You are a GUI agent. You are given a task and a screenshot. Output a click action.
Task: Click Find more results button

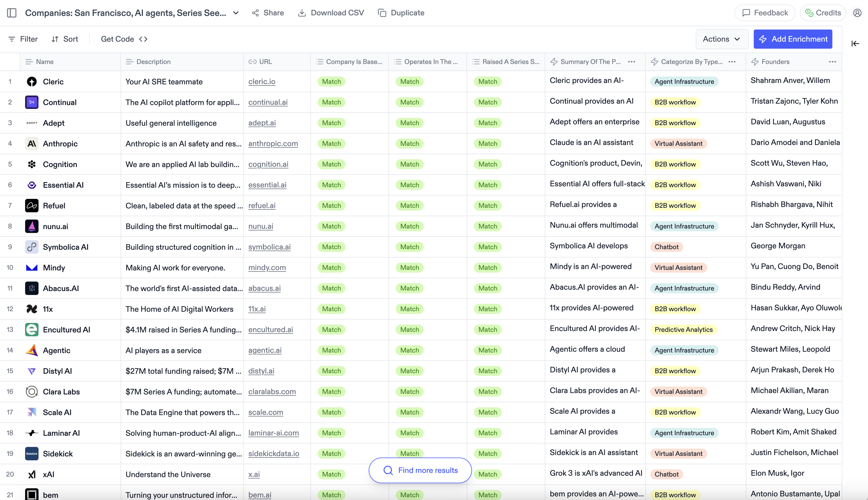click(x=420, y=470)
